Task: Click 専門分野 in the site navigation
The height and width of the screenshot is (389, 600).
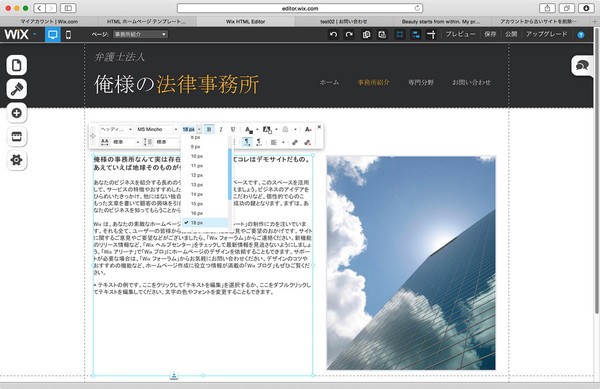Action: (x=421, y=82)
